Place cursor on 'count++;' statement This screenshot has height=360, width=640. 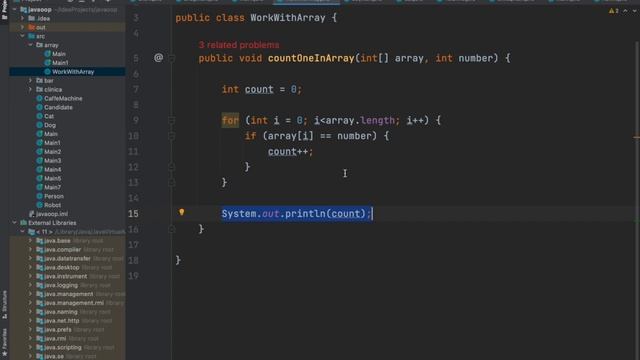291,151
